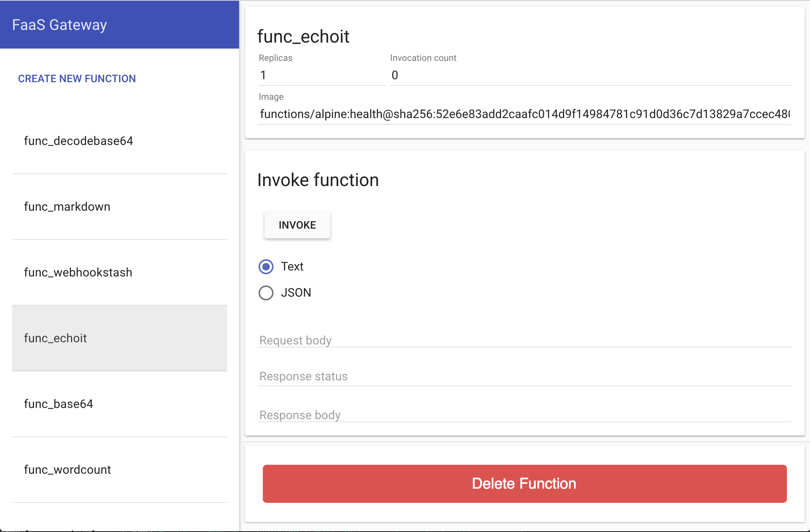
Task: Open func_wordcount in the sidebar
Action: 120,470
